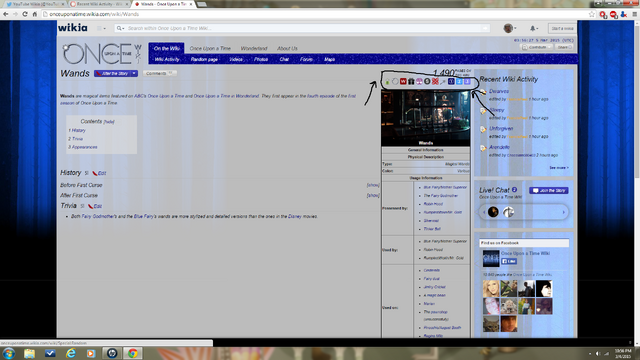Click the red X icon in the infobox icon row
Image resolution: width=640 pixels, height=360 pixels.
pos(435,81)
